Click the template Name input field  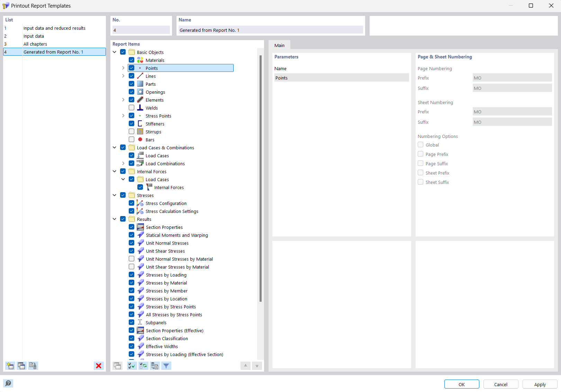tap(271, 30)
